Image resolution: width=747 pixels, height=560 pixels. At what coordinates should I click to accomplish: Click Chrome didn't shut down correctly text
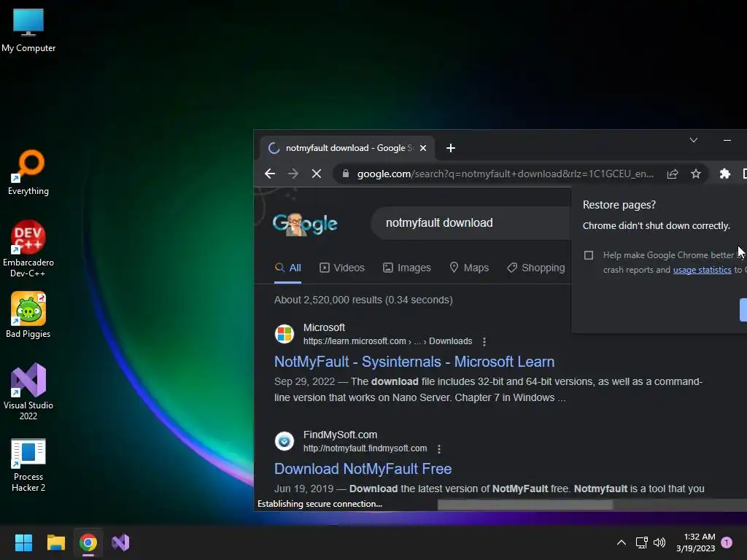point(656,226)
